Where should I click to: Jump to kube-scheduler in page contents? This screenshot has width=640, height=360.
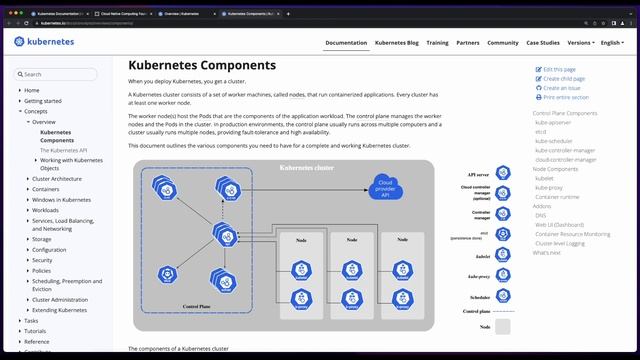(x=554, y=141)
